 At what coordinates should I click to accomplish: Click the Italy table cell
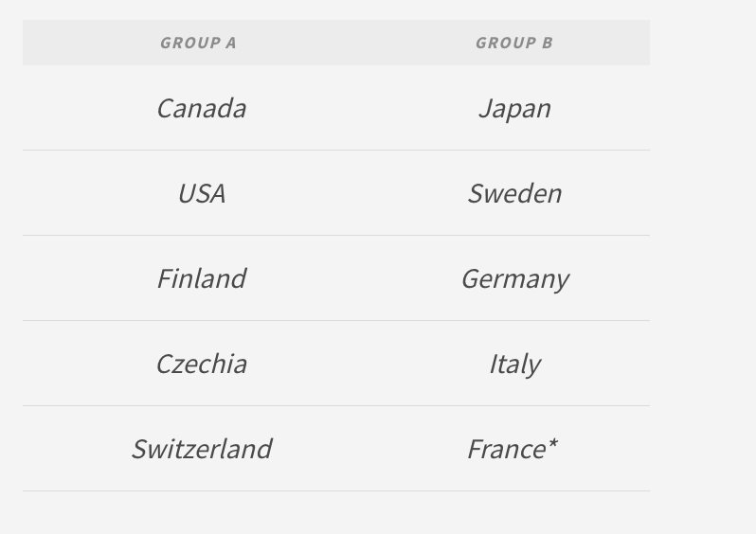click(x=514, y=364)
